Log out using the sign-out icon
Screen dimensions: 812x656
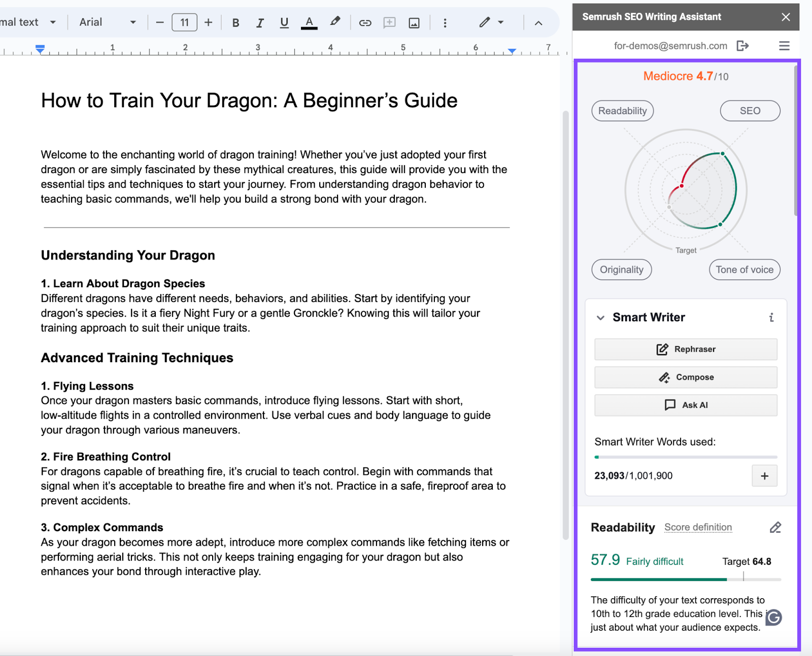742,46
